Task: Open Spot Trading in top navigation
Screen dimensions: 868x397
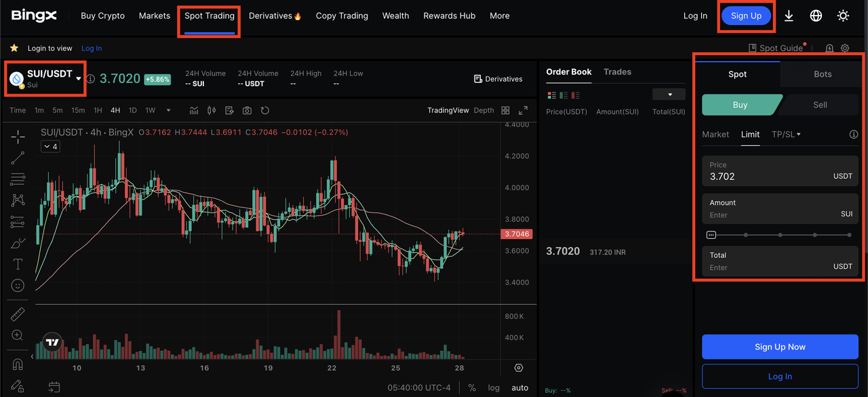Action: pyautogui.click(x=210, y=16)
